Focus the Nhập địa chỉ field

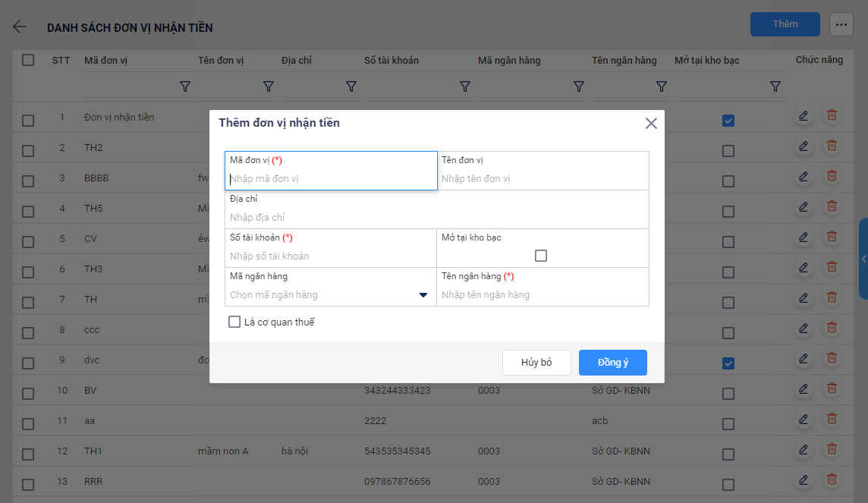point(437,218)
